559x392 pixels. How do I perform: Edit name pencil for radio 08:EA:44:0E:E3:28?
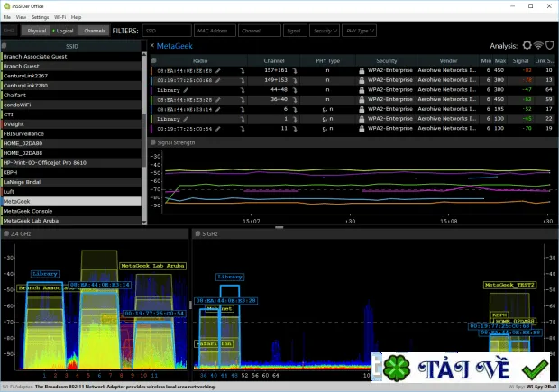pyautogui.click(x=218, y=100)
